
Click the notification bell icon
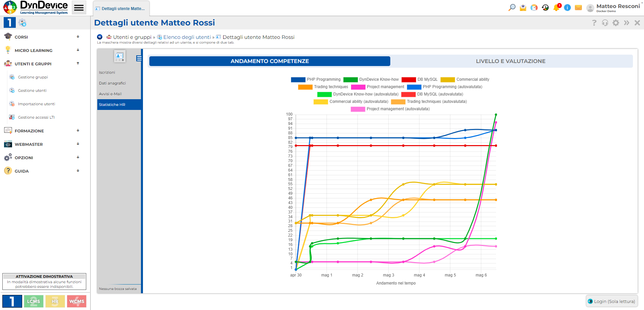556,7
